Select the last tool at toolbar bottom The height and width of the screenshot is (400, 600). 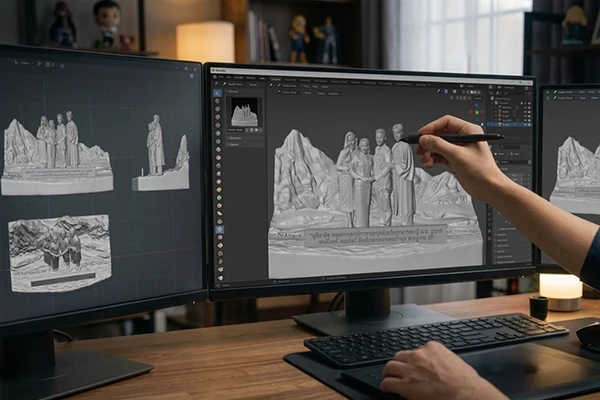coord(220,278)
